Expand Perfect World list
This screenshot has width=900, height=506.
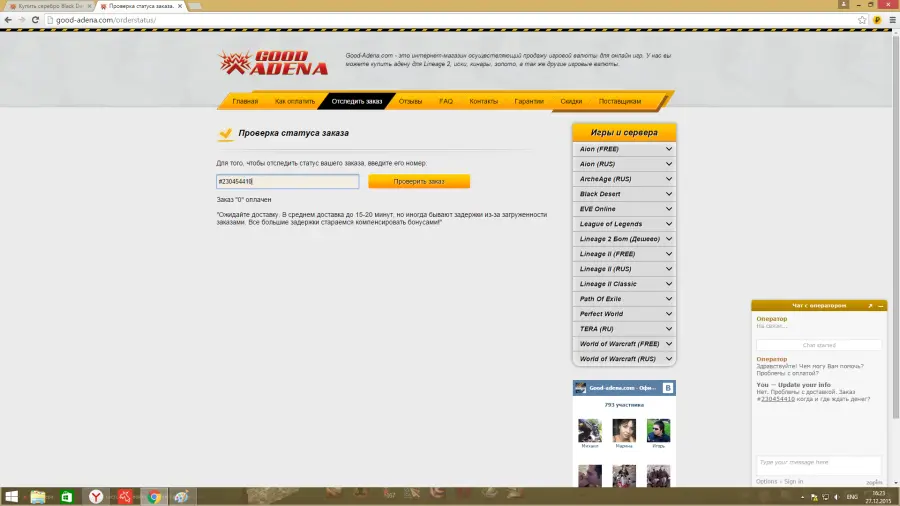[624, 314]
